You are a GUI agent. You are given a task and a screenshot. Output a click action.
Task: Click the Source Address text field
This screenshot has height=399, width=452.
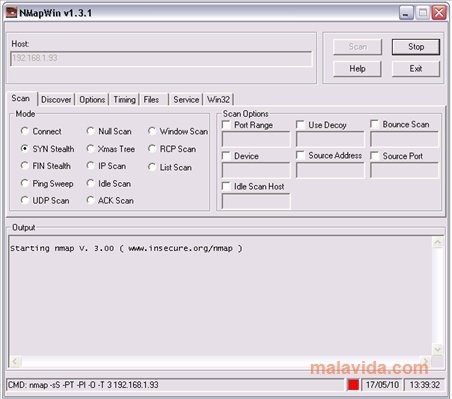(330, 170)
